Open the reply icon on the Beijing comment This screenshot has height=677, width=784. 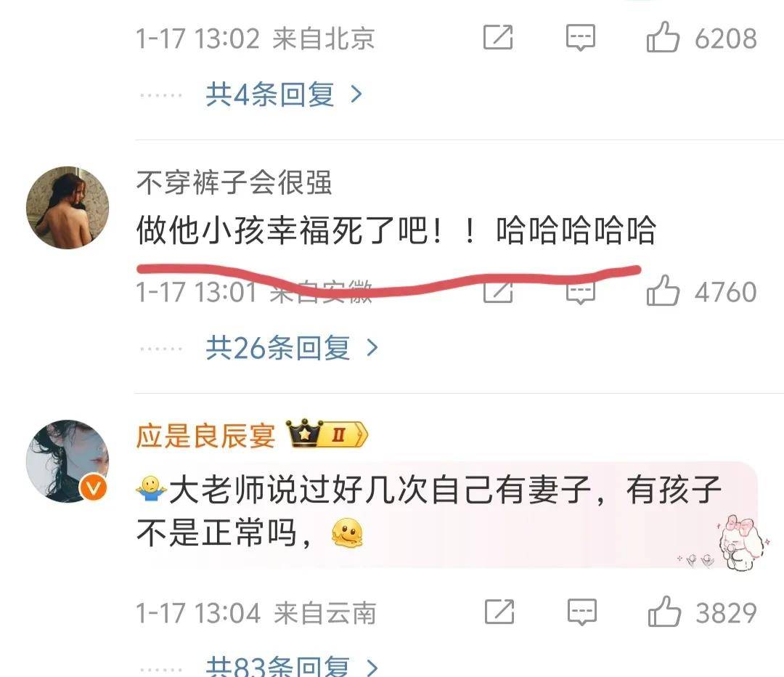tap(581, 38)
